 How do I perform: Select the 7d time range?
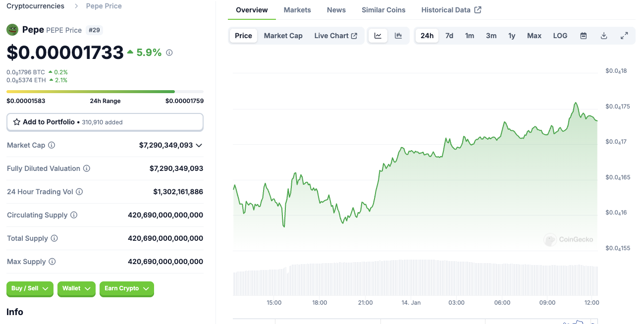449,36
